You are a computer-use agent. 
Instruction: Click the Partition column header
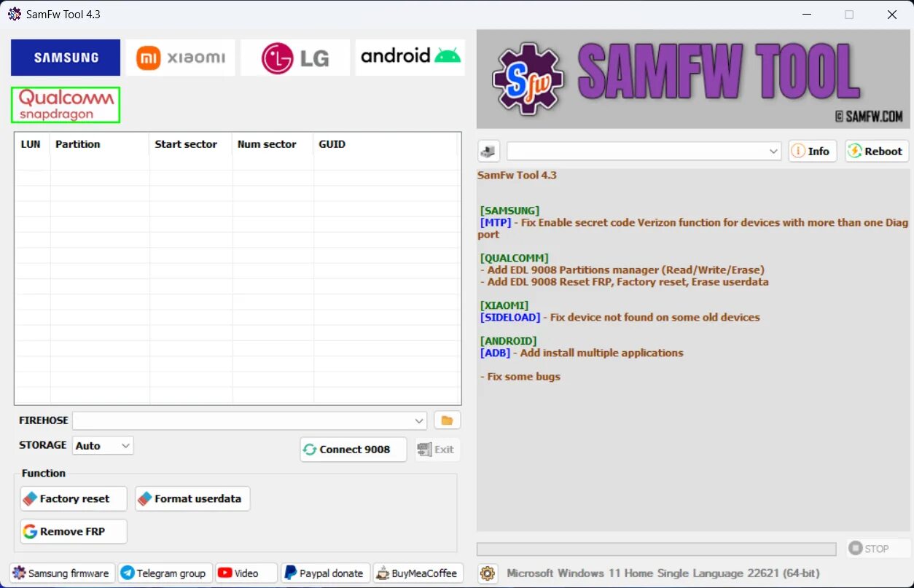point(100,144)
